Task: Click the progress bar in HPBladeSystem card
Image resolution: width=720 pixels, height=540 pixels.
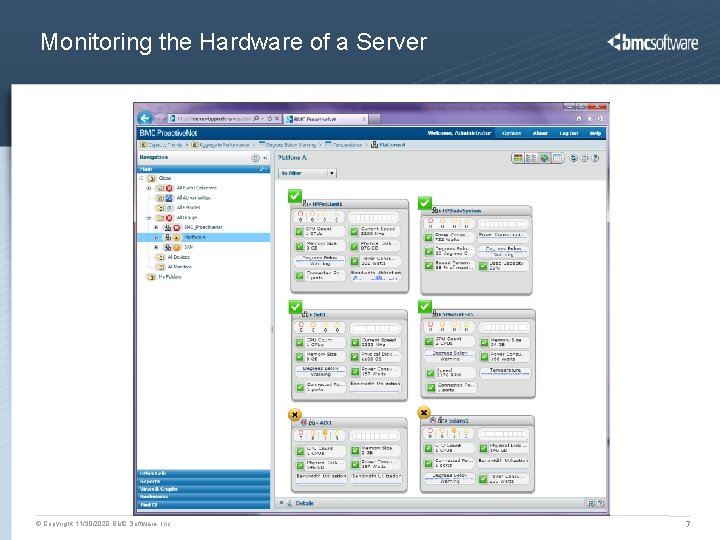Action: (503, 224)
